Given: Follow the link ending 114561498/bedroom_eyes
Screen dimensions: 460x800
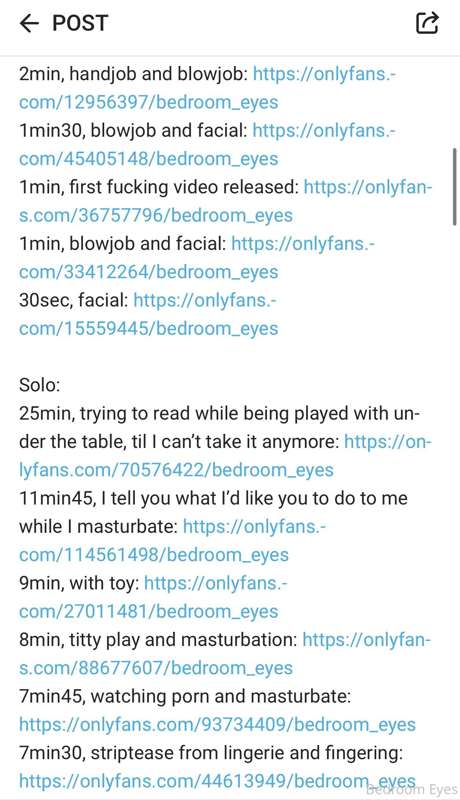Looking at the screenshot, I should tap(154, 555).
